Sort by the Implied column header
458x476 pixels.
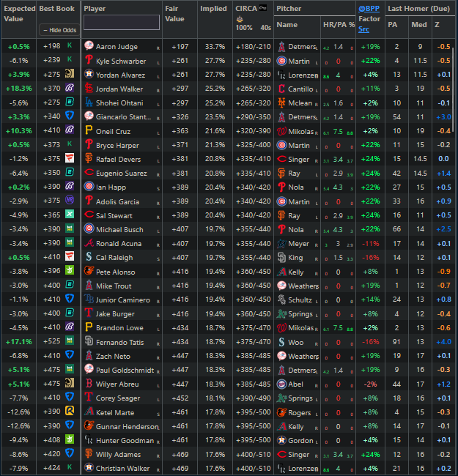(213, 9)
